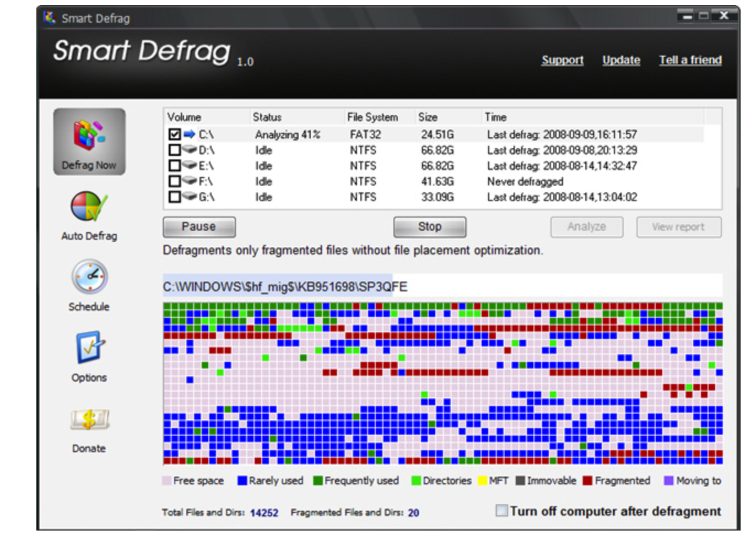756x541 pixels.
Task: Click the disk cluster map
Action: coord(442,383)
